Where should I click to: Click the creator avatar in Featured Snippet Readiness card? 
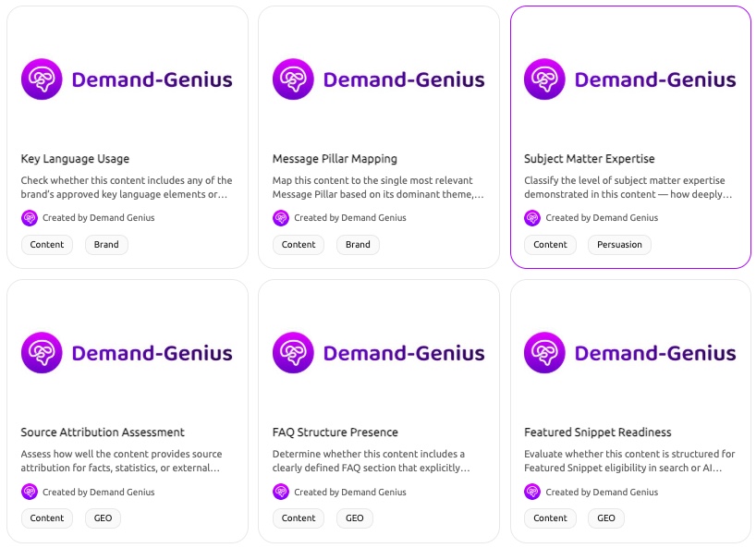(x=532, y=492)
